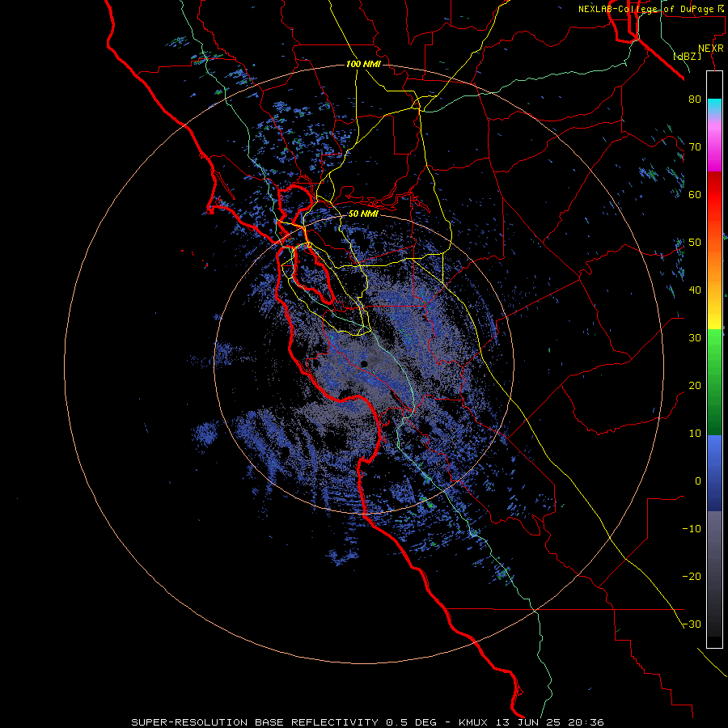The height and width of the screenshot is (728, 728).
Task: Click the 10 value on the dBZ scale
Action: [x=695, y=434]
